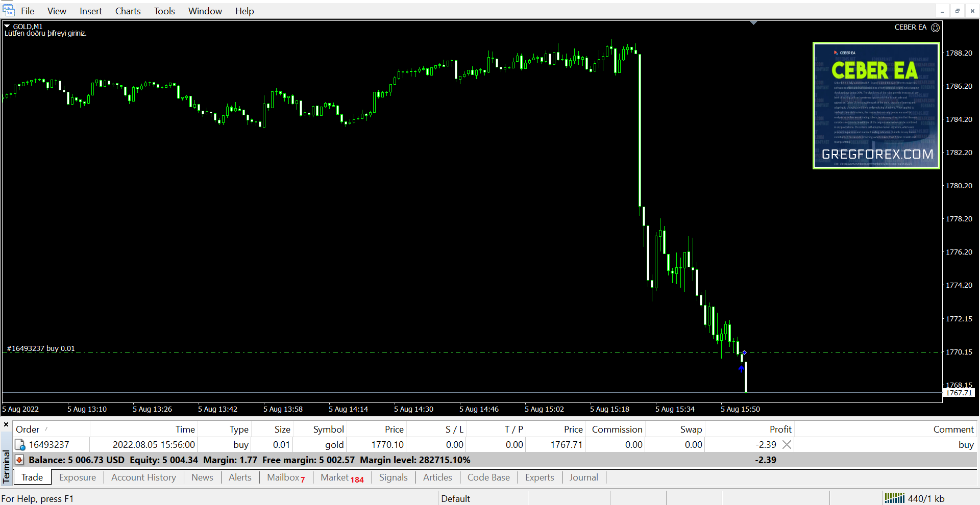Click the order ticket icon beside 16493237
The image size is (980, 505).
click(20, 445)
